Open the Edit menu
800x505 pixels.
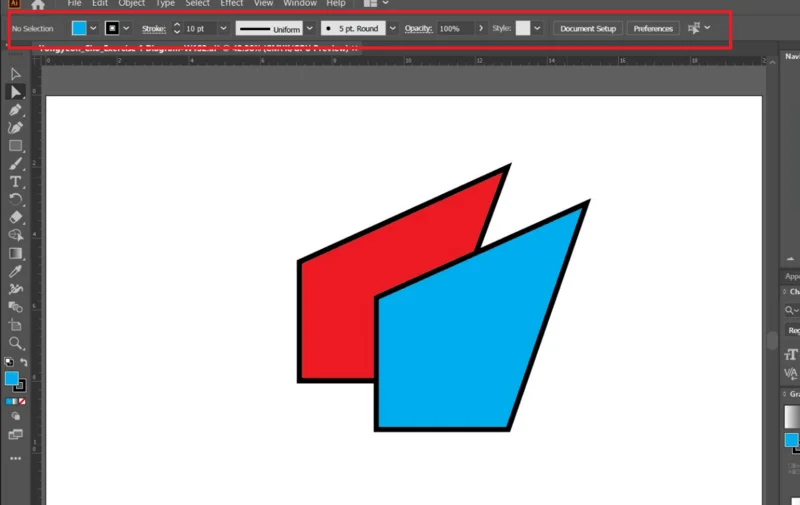click(99, 3)
